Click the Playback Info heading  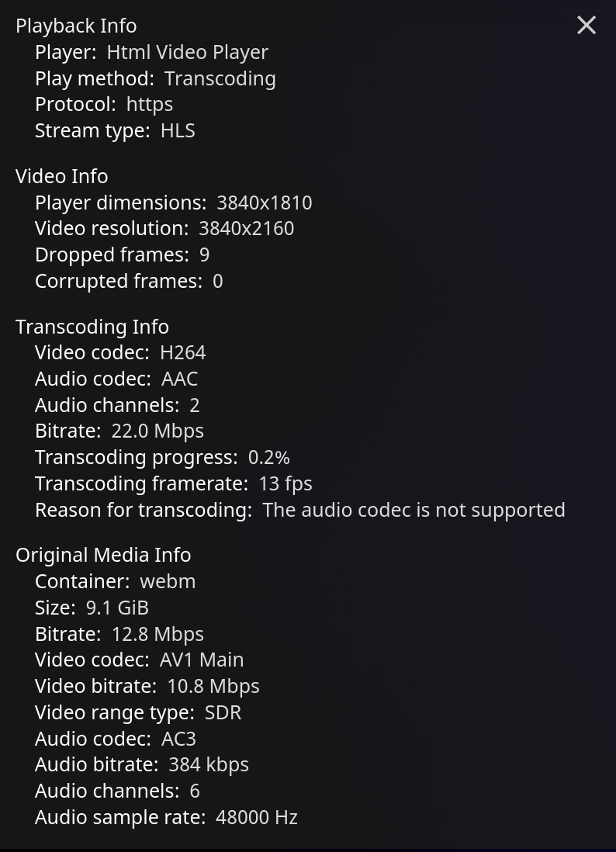[x=76, y=26]
